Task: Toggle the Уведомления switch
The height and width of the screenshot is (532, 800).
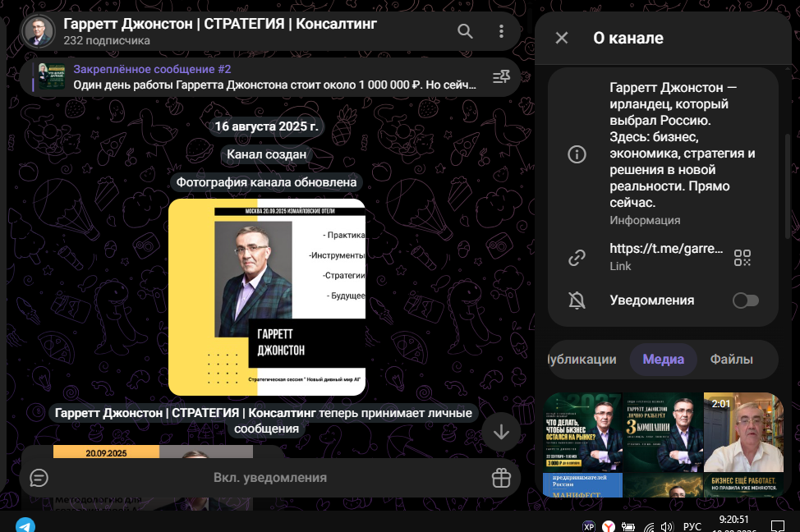Action: (746, 300)
